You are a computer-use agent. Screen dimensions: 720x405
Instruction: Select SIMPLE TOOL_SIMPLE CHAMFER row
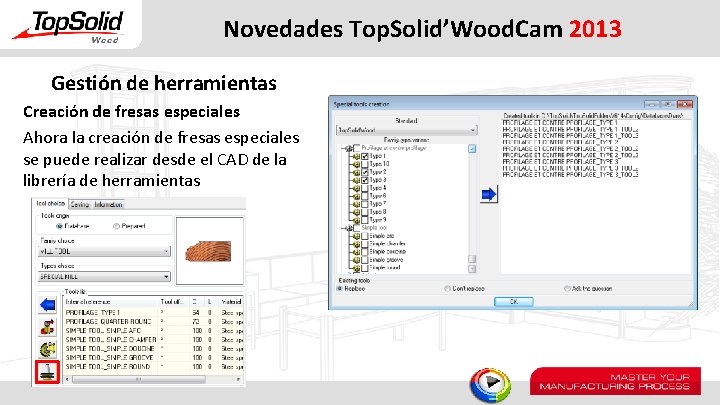pyautogui.click(x=153, y=339)
